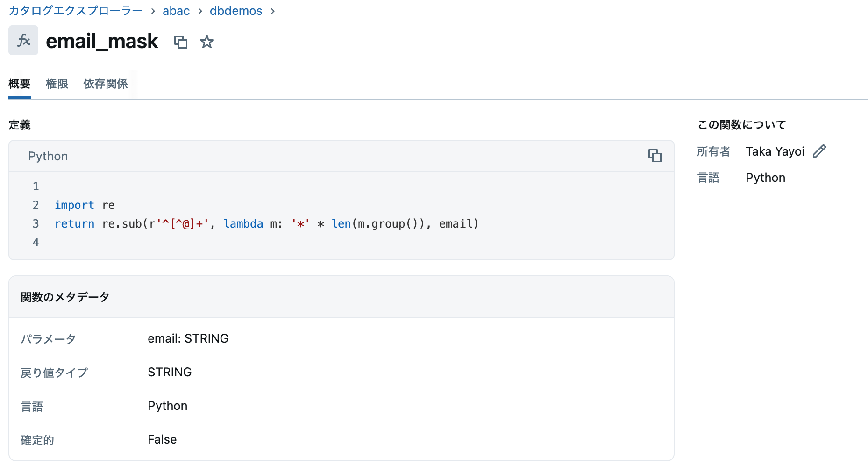
Task: Copy the Python function definition code
Action: pyautogui.click(x=655, y=156)
